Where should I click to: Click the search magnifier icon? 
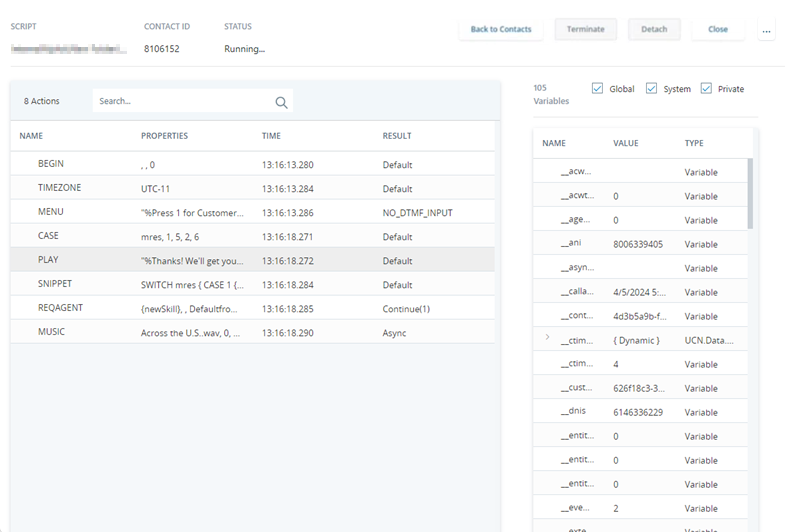281,102
